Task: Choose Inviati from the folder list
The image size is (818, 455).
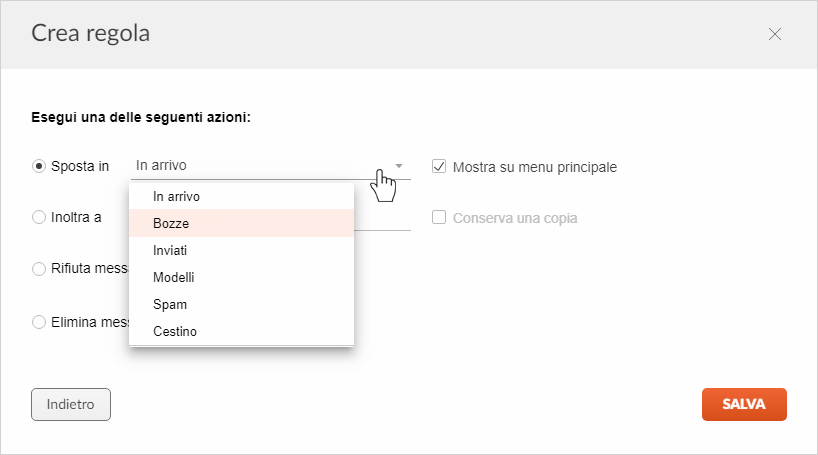Action: pos(242,250)
